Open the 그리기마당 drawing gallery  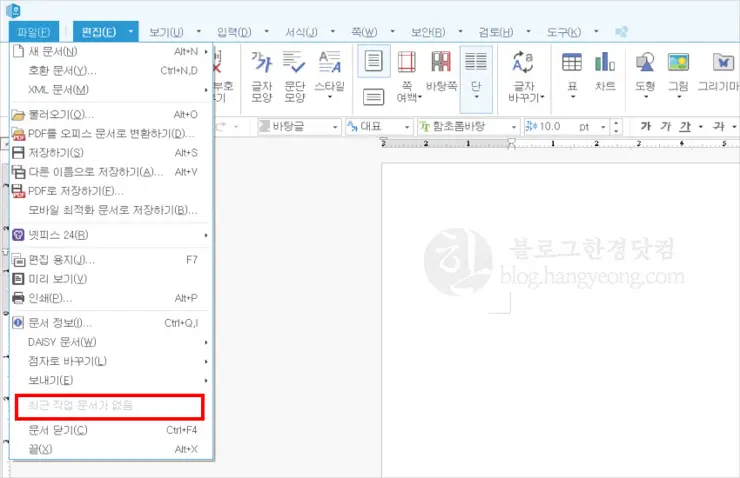tap(719, 72)
